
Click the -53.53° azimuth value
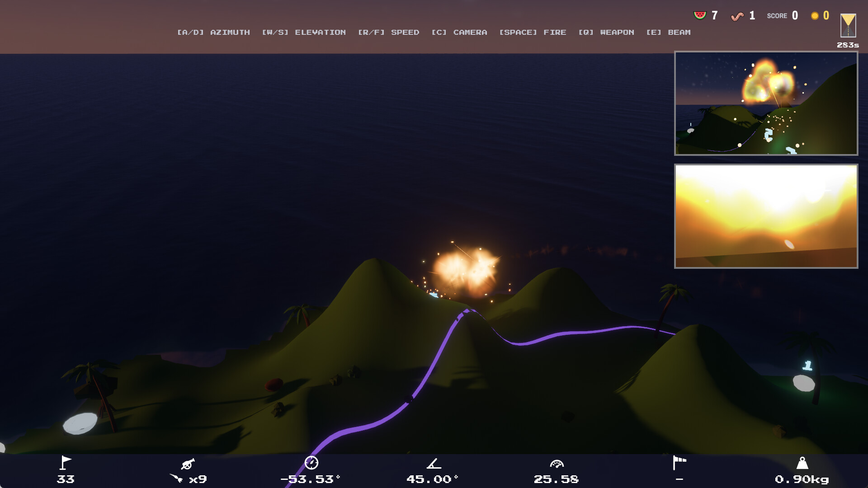pyautogui.click(x=310, y=479)
